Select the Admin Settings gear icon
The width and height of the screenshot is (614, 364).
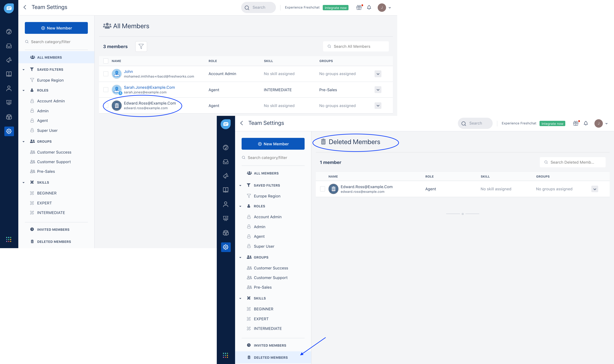[x=9, y=131]
